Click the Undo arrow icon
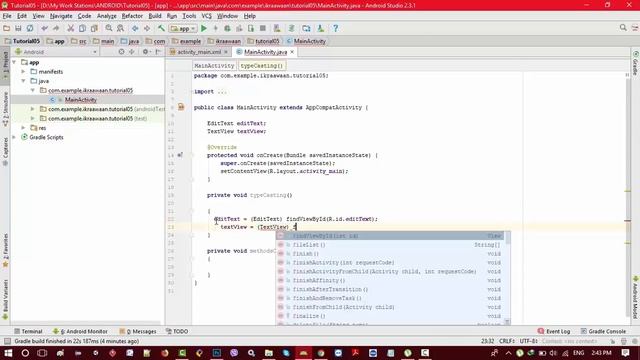This screenshot has height=360, width=640. click(44, 28)
